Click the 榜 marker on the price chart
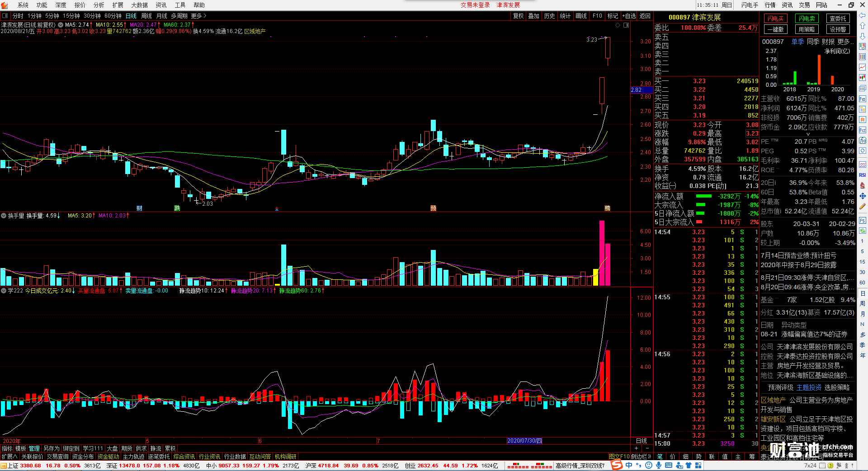 click(607, 208)
